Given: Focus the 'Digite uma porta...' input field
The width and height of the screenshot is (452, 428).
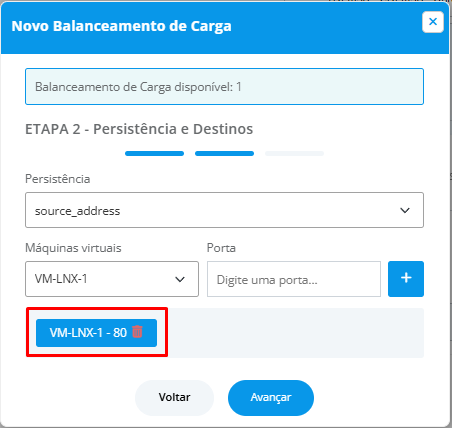Looking at the screenshot, I should 294,279.
